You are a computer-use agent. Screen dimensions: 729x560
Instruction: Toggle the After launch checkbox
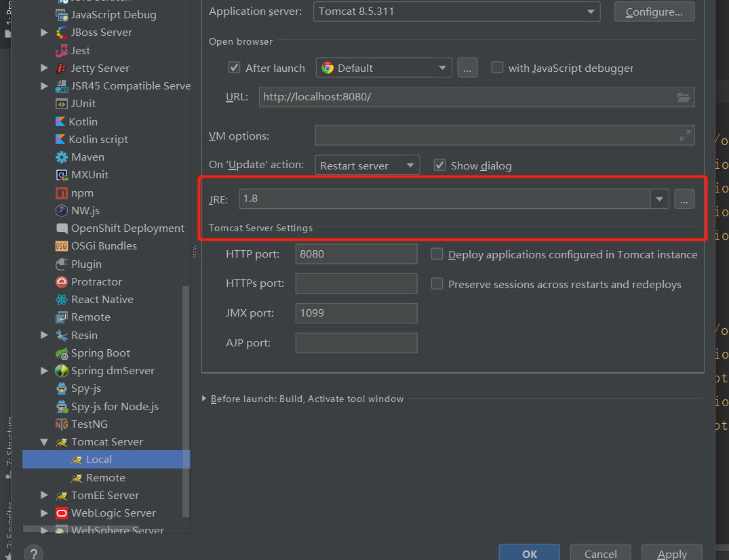click(x=234, y=68)
